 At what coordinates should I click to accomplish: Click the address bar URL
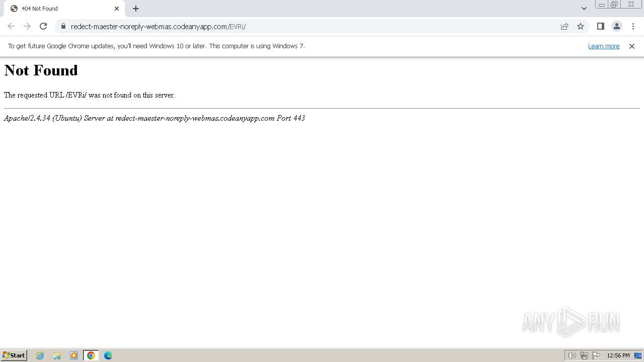click(x=158, y=26)
